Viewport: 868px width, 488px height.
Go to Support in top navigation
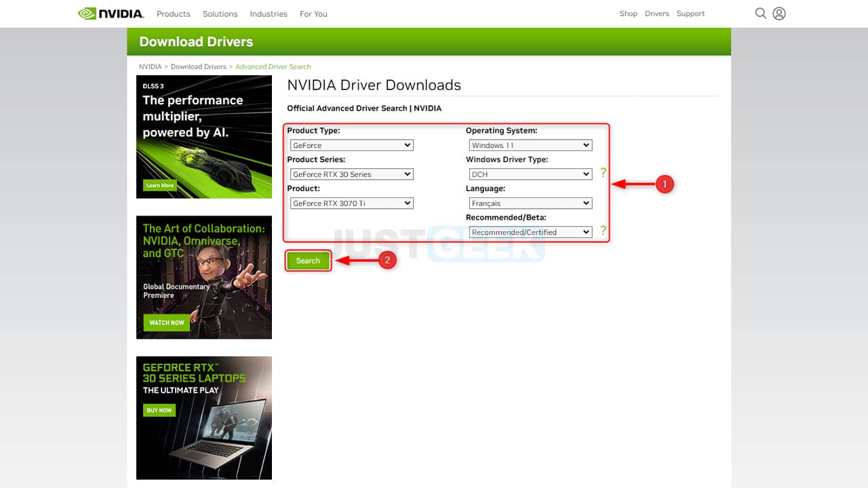690,14
